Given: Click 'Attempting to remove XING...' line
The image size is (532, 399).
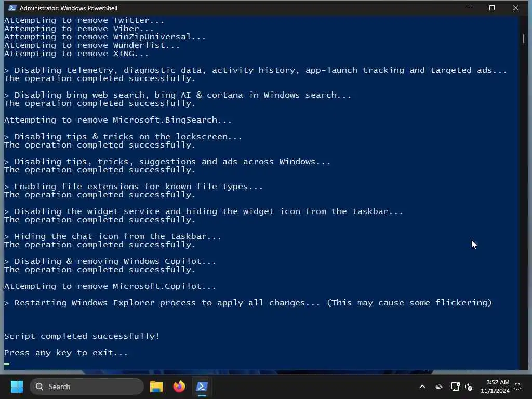Looking at the screenshot, I should [x=76, y=54].
